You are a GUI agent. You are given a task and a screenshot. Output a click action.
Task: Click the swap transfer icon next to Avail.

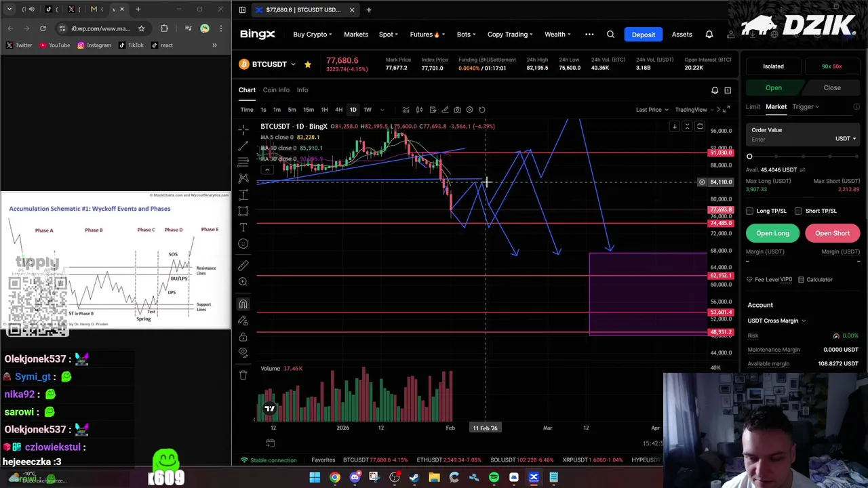(x=802, y=170)
